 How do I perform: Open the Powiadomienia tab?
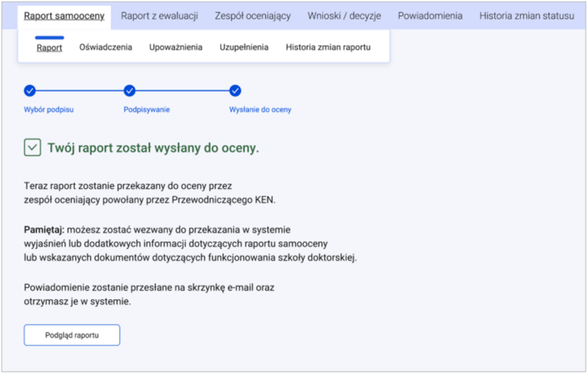(430, 16)
